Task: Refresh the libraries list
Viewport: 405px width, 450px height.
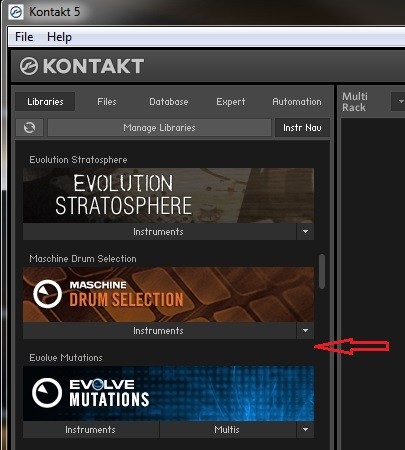Action: (x=29, y=127)
